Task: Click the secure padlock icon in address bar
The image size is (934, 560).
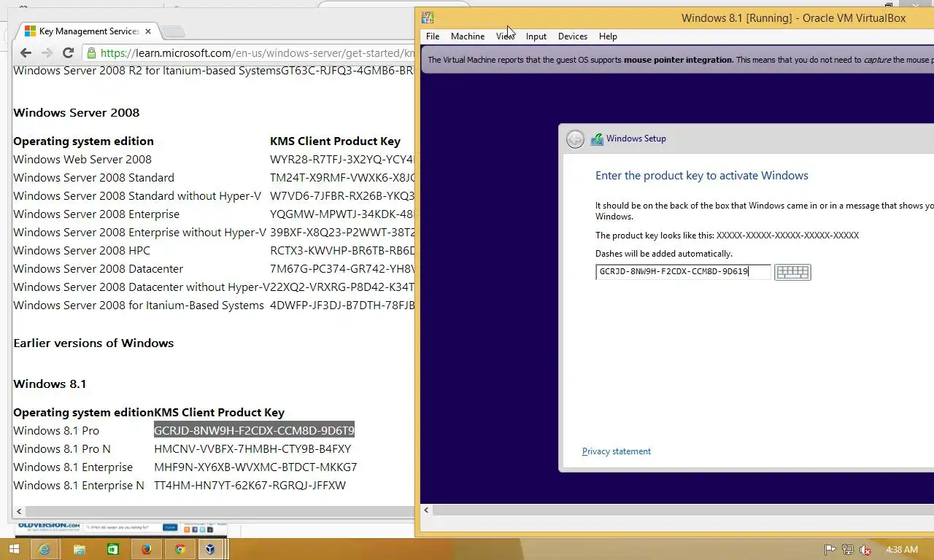Action: click(x=91, y=52)
